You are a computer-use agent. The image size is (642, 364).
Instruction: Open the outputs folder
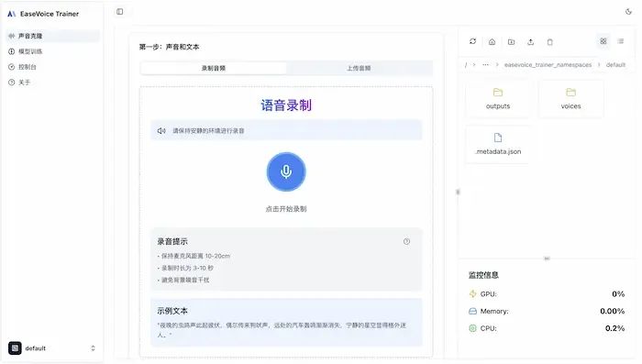pos(498,99)
